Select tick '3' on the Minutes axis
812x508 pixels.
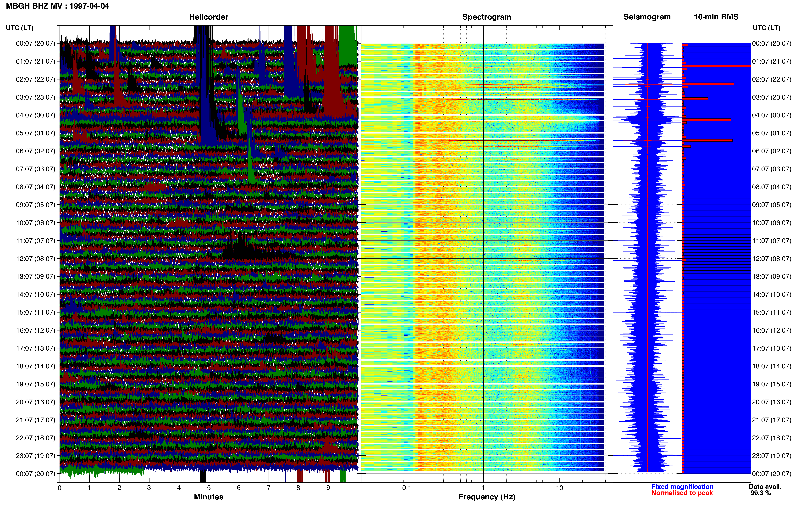149,488
